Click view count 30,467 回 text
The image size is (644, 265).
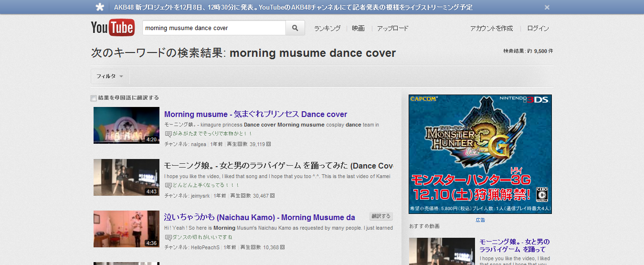(264, 195)
